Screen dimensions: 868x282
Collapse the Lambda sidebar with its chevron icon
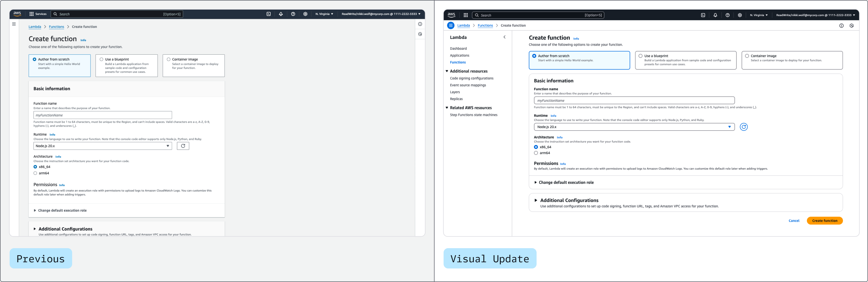(x=504, y=37)
